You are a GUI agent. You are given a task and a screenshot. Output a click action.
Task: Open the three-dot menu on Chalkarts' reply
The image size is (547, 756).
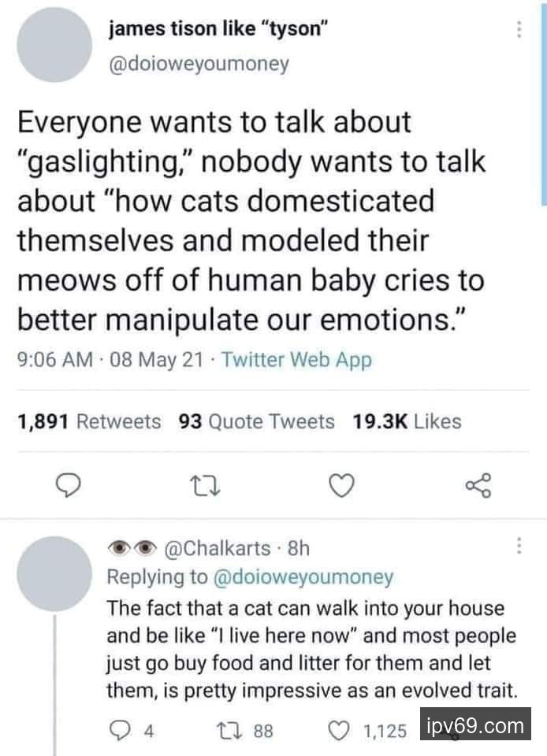click(519, 545)
